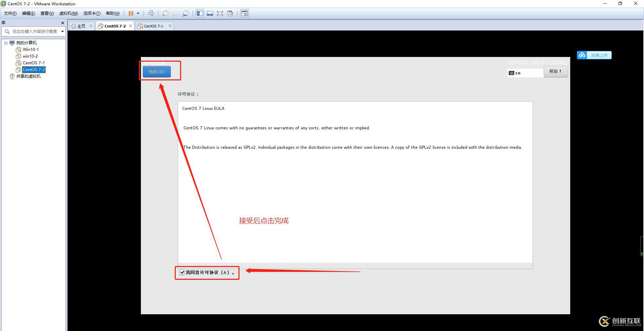Toggle the 我同意许可协议(A) checkbox
The width and height of the screenshot is (644, 331).
click(182, 272)
